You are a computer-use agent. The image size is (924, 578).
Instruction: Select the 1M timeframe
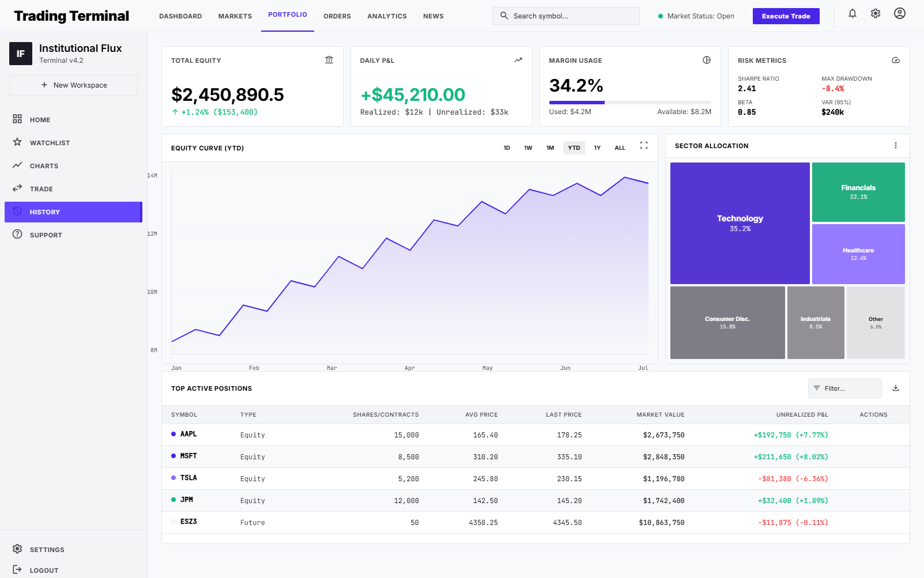coord(550,148)
